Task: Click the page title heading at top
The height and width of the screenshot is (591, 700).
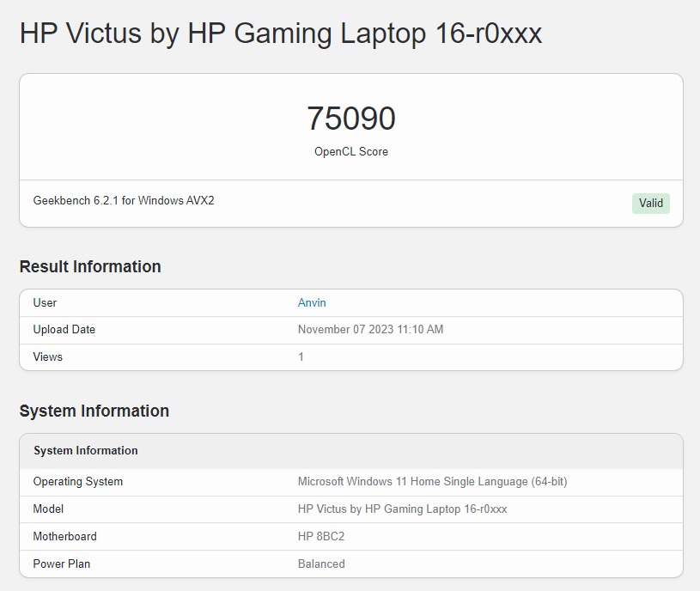Action: pyautogui.click(x=280, y=34)
